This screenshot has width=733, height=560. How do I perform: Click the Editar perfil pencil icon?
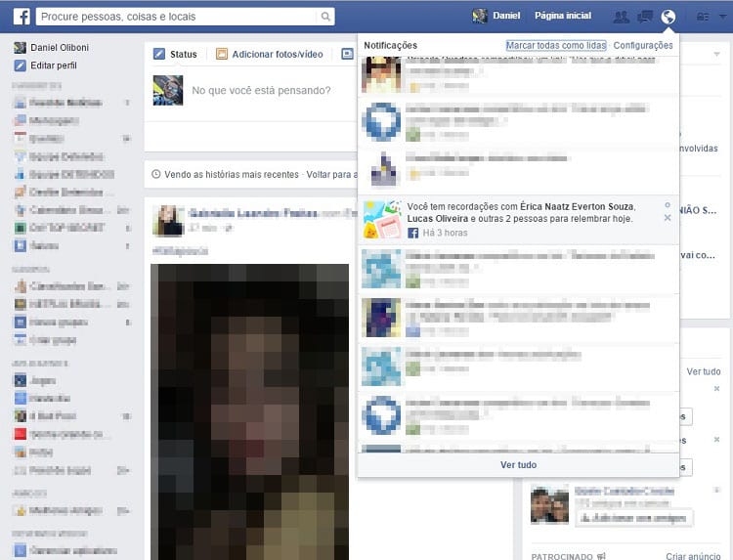[x=20, y=65]
